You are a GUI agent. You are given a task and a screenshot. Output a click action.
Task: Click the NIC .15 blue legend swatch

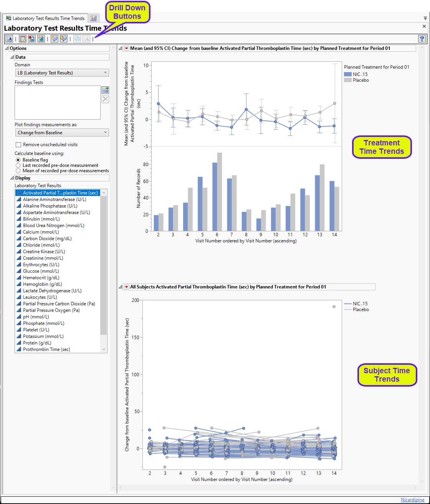tap(347, 74)
